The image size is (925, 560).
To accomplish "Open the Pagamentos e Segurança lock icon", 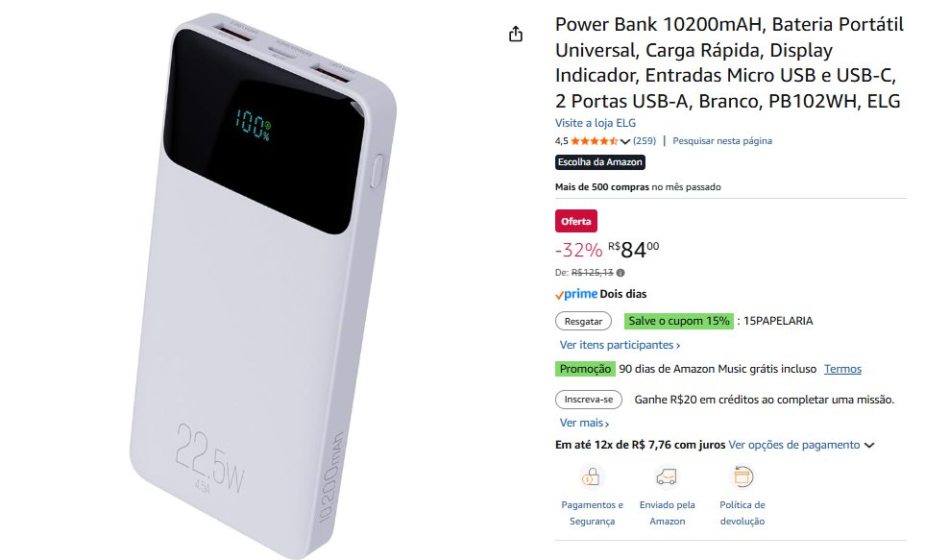I will [x=591, y=476].
